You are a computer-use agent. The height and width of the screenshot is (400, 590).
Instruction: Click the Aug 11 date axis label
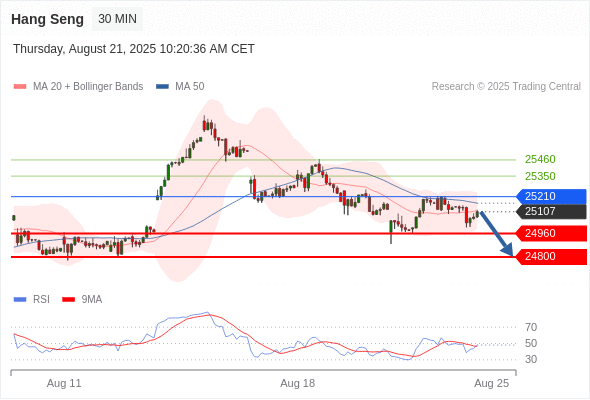64,383
